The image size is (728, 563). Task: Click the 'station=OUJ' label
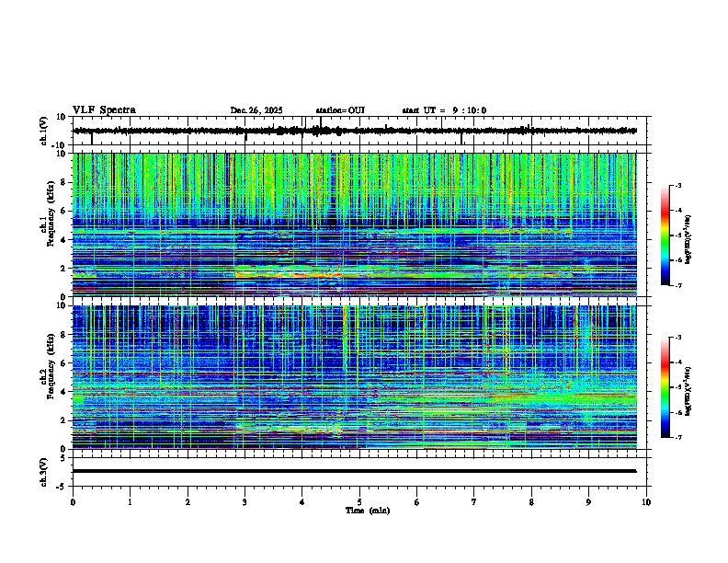(x=340, y=110)
